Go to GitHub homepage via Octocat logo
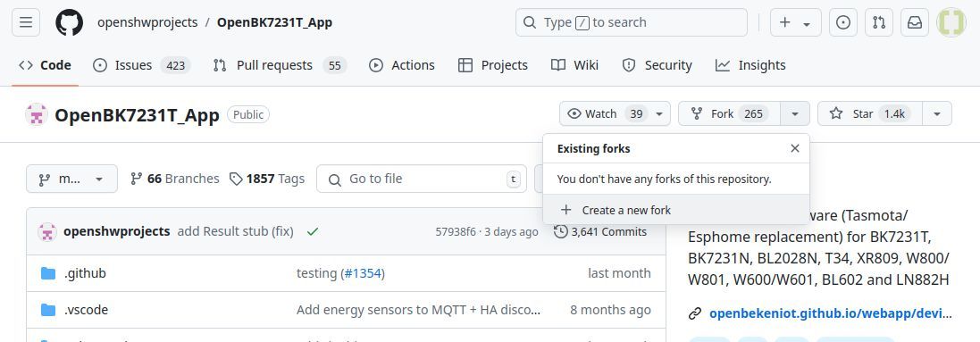Viewport: 980px width, 342px height. tap(69, 22)
